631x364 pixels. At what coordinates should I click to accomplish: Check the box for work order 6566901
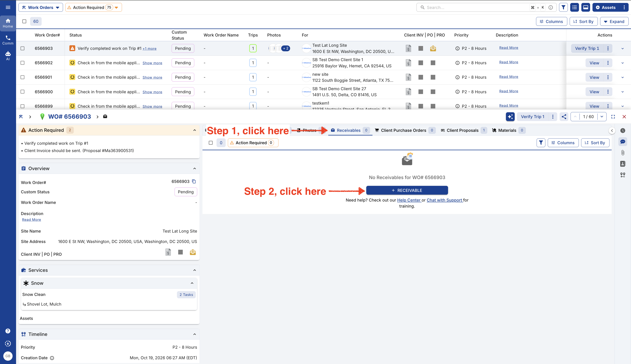[22, 77]
